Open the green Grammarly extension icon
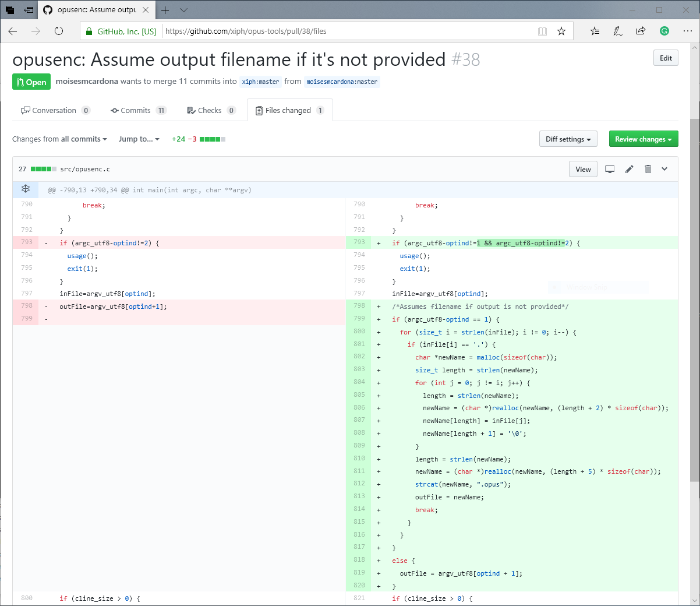700x606 pixels. click(664, 31)
